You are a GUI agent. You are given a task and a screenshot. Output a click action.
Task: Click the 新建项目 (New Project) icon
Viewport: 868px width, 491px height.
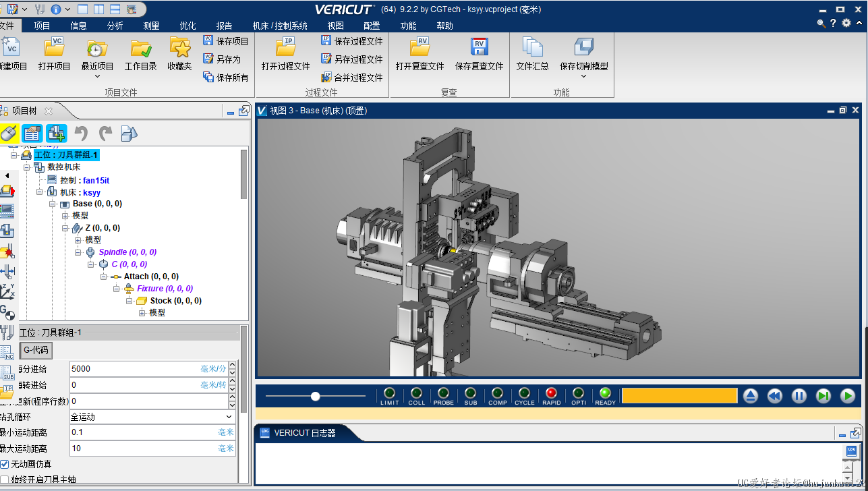(11, 47)
